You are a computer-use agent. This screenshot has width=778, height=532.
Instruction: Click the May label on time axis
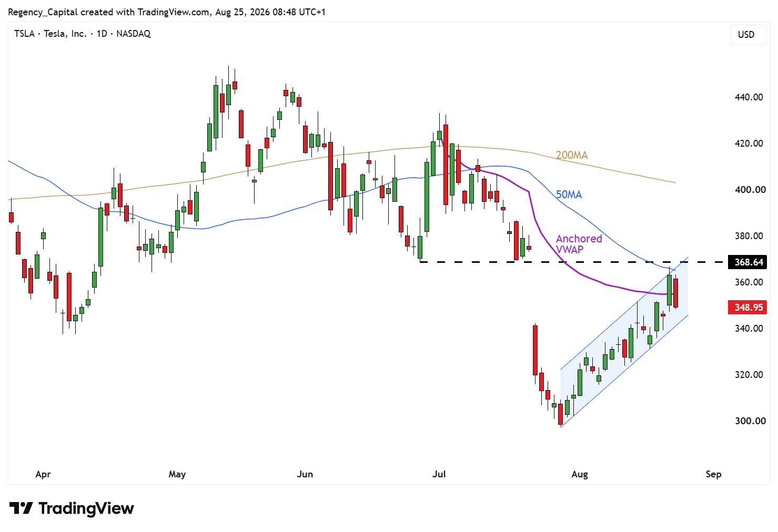pyautogui.click(x=177, y=474)
